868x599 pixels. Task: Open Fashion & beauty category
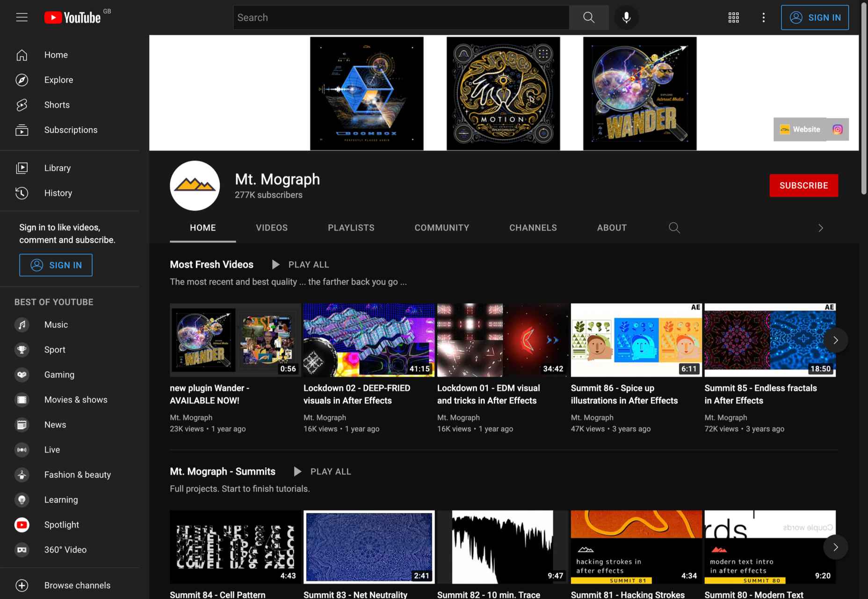click(x=70, y=475)
